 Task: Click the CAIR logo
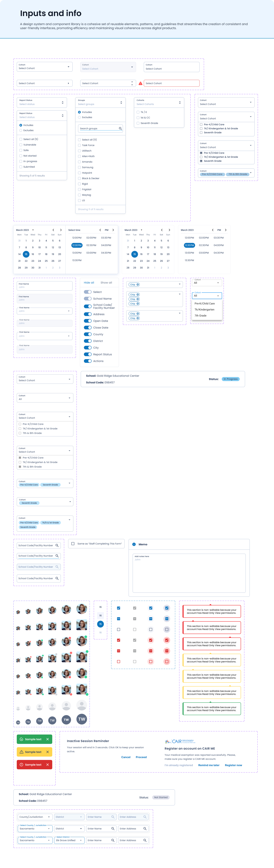pyautogui.click(x=180, y=742)
